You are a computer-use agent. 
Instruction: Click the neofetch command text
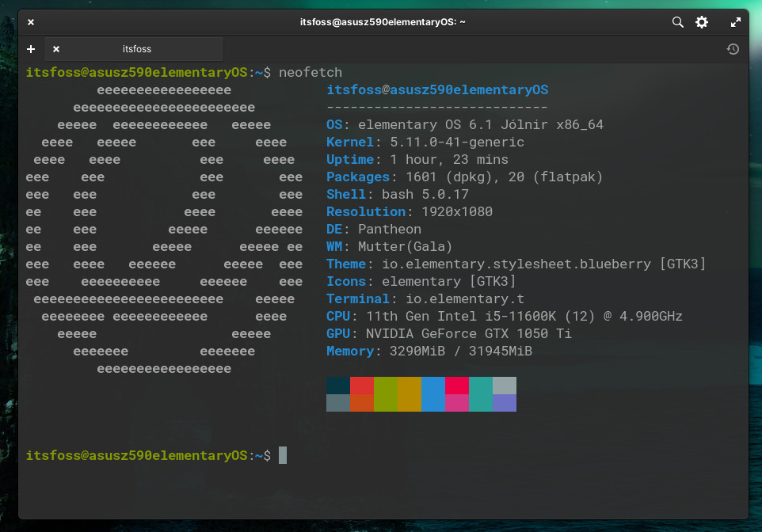pyautogui.click(x=310, y=73)
